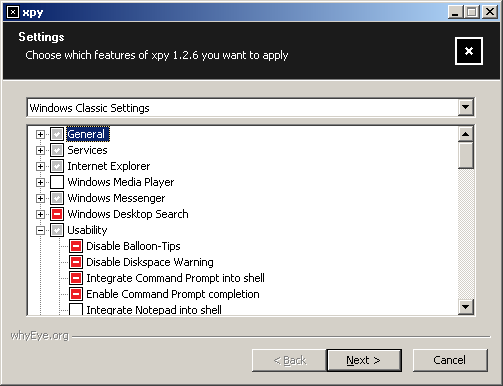Viewport: 503px width, 386px height.
Task: Click the Cancel button
Action: 450,360
